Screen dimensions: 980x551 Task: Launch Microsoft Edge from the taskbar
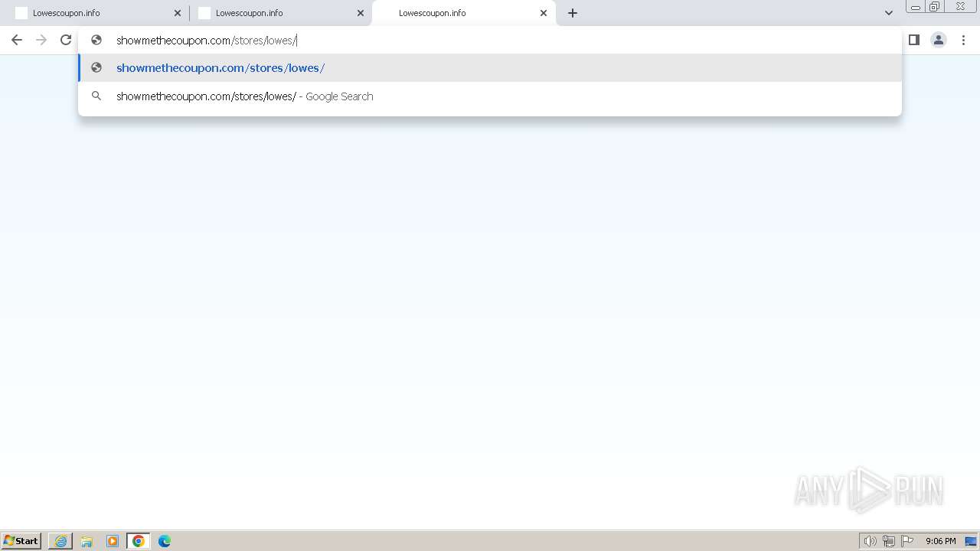coord(165,541)
